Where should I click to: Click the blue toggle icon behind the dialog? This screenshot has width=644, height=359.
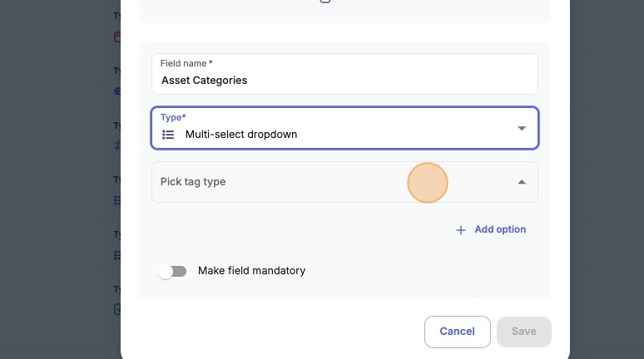pos(117,91)
